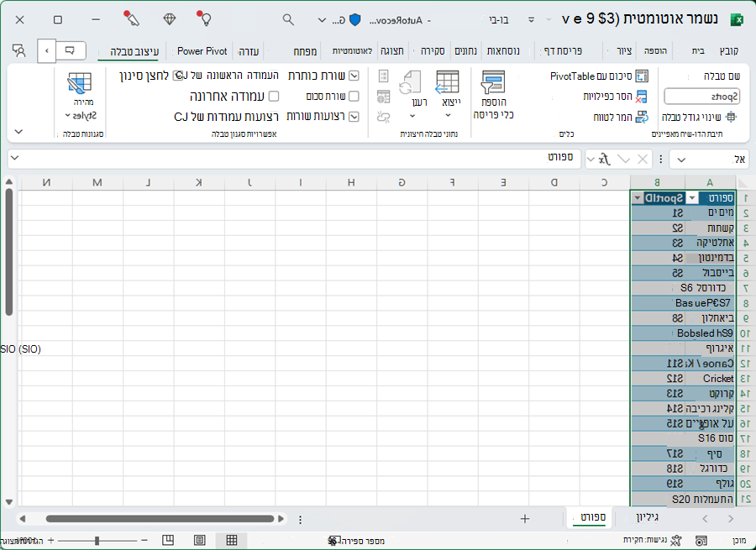Click the Remove Duplicates (הסר כפילויות) icon
This screenshot has height=550, width=756.
(641, 97)
